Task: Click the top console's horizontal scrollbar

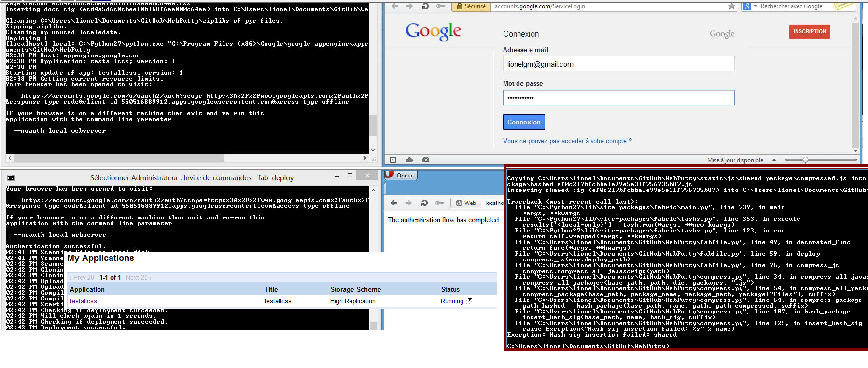Action: 119,158
